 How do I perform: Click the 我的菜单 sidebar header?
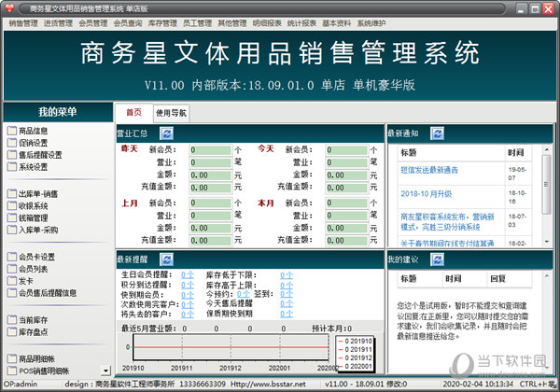click(58, 112)
